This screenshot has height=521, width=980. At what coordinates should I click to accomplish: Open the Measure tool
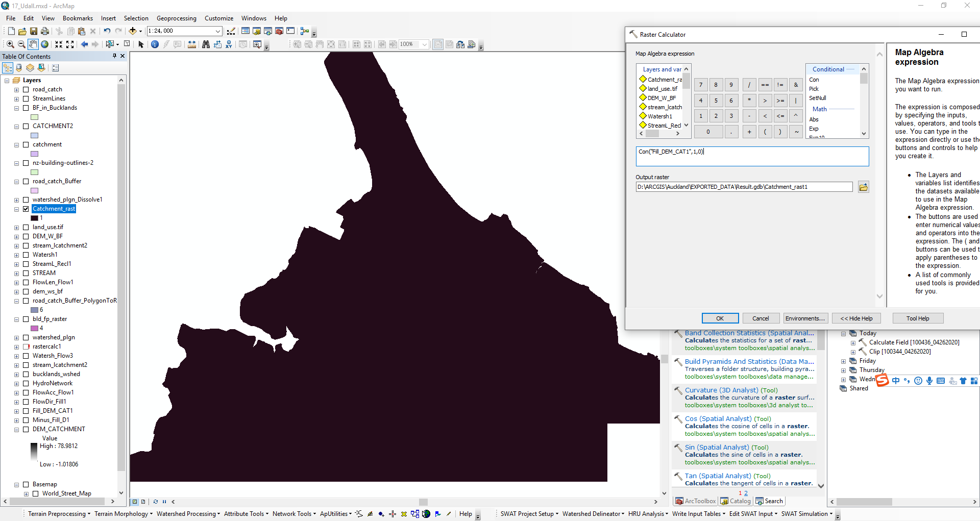(192, 44)
